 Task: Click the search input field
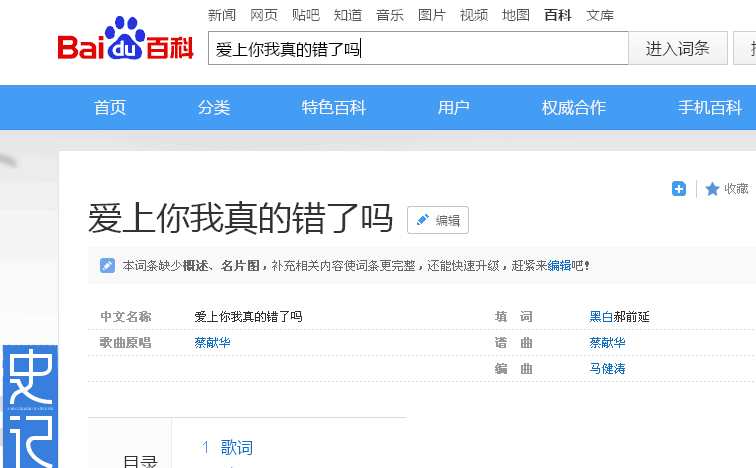[417, 48]
